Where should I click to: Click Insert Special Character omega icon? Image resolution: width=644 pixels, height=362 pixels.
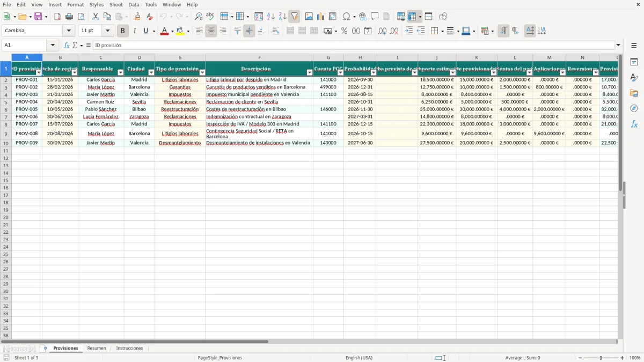(x=347, y=17)
